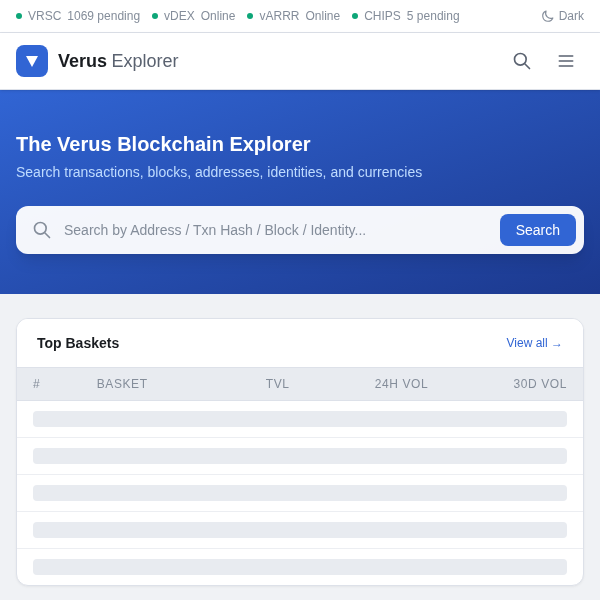Sort by TVL column header
The width and height of the screenshot is (600, 600).
[277, 384]
